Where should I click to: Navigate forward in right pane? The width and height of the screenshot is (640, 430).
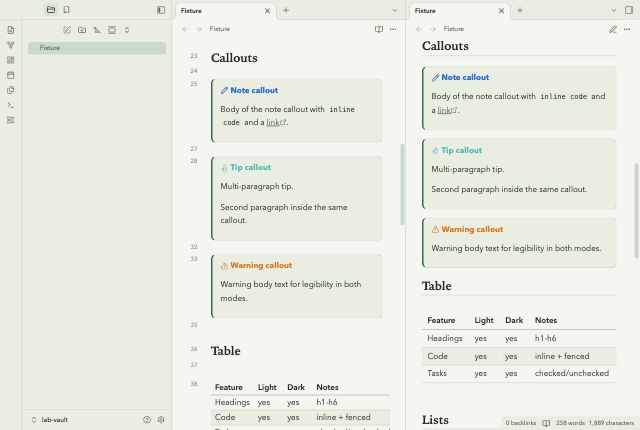pyautogui.click(x=433, y=29)
